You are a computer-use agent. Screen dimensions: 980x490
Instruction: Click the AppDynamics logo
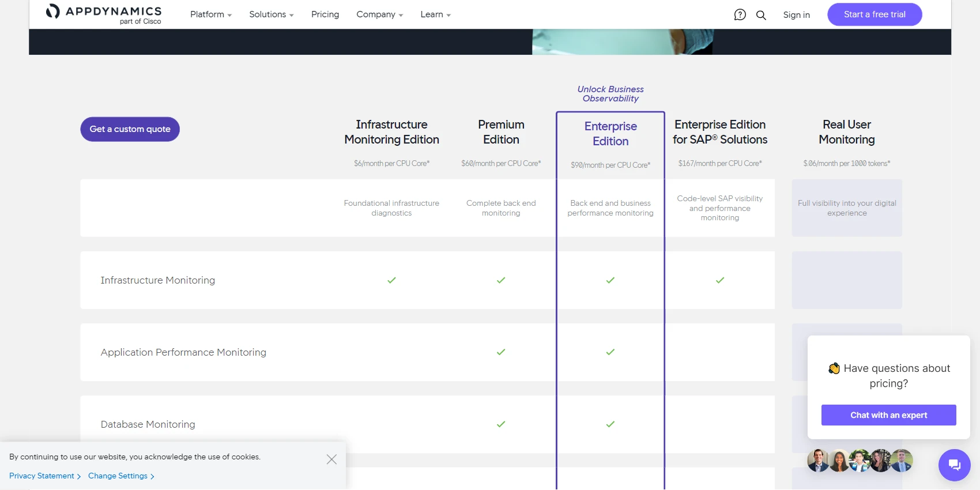pos(104,14)
